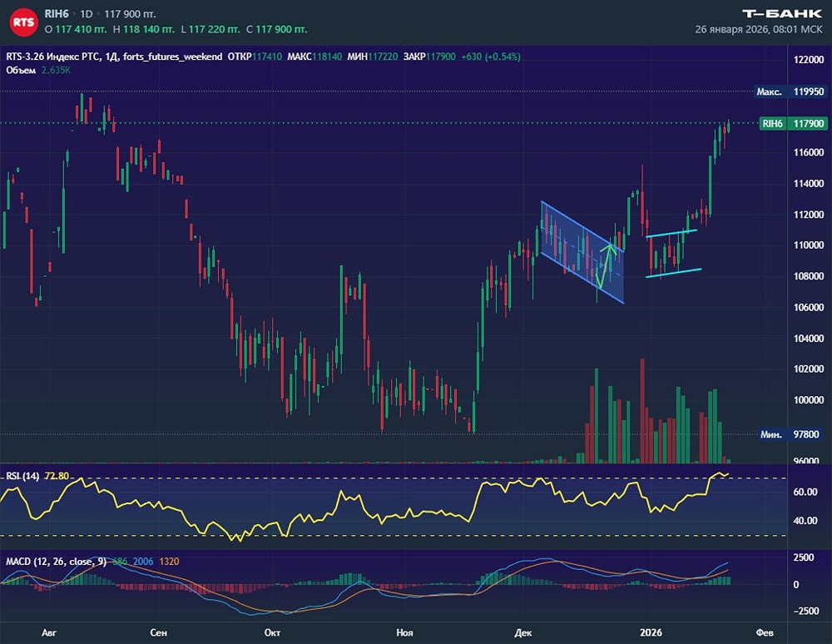Screen dimensions: 832x644
Task: Click the 116000 price axis value
Action: tap(809, 152)
